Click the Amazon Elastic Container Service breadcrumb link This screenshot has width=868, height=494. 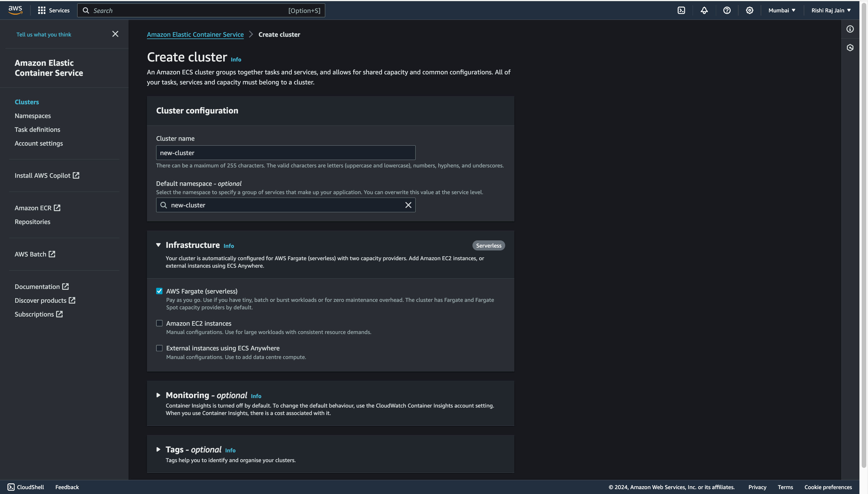(x=195, y=34)
